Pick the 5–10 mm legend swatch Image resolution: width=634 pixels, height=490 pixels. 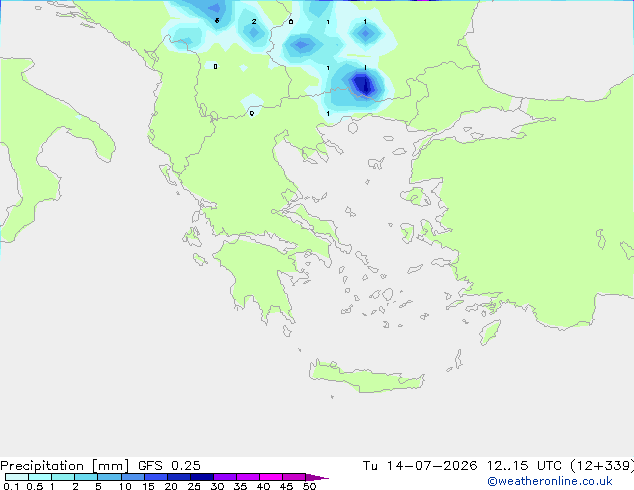pos(109,477)
